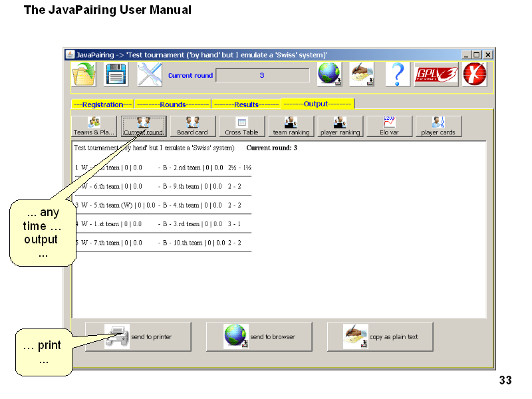
Task: Show the Teams & Players output
Action: pos(94,126)
